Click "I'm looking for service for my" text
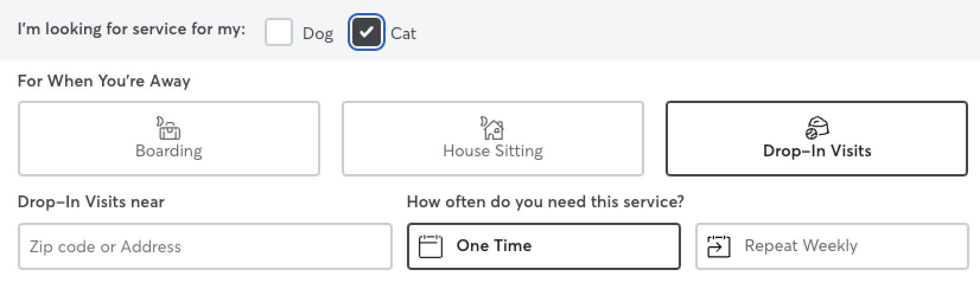The height and width of the screenshot is (289, 980). click(131, 30)
